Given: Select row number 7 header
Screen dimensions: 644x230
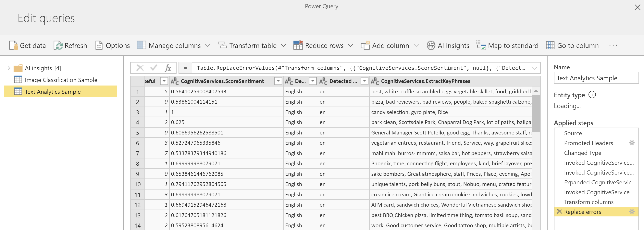Looking at the screenshot, I should pyautogui.click(x=138, y=153).
